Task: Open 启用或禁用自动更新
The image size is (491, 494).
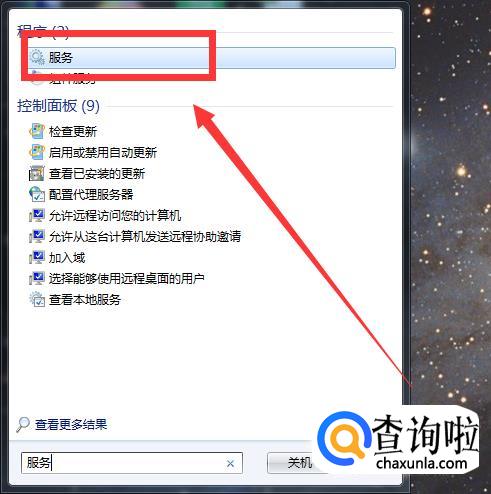Action: pos(103,153)
